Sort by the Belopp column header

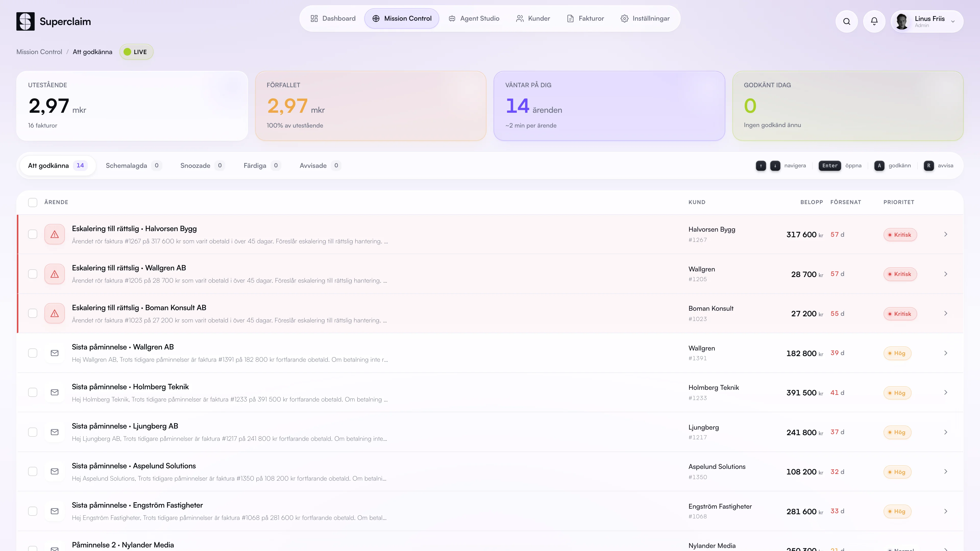(x=812, y=202)
